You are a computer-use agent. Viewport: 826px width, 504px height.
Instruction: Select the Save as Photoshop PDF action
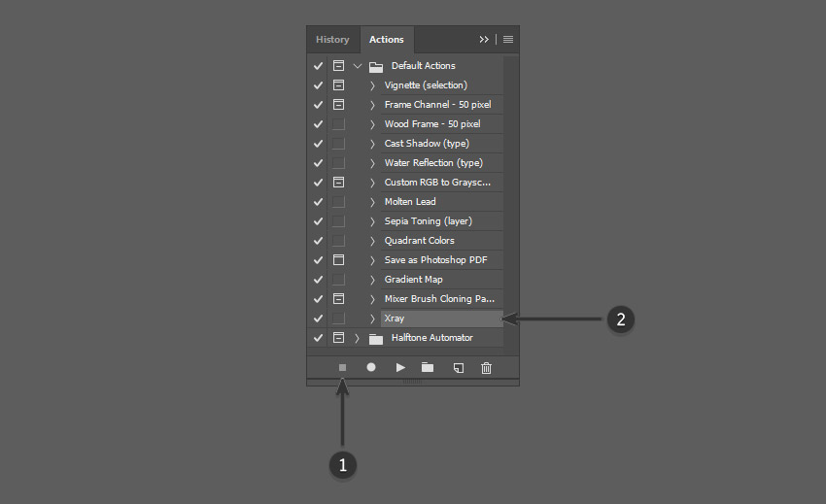tap(435, 260)
